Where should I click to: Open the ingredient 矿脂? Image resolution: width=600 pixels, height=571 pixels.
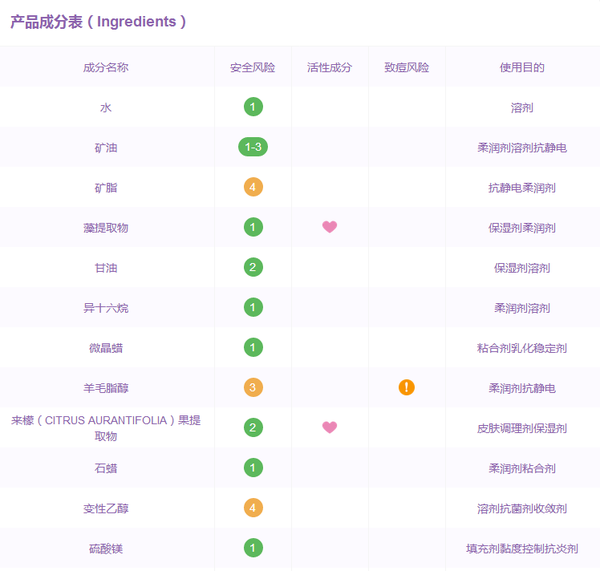coord(106,188)
